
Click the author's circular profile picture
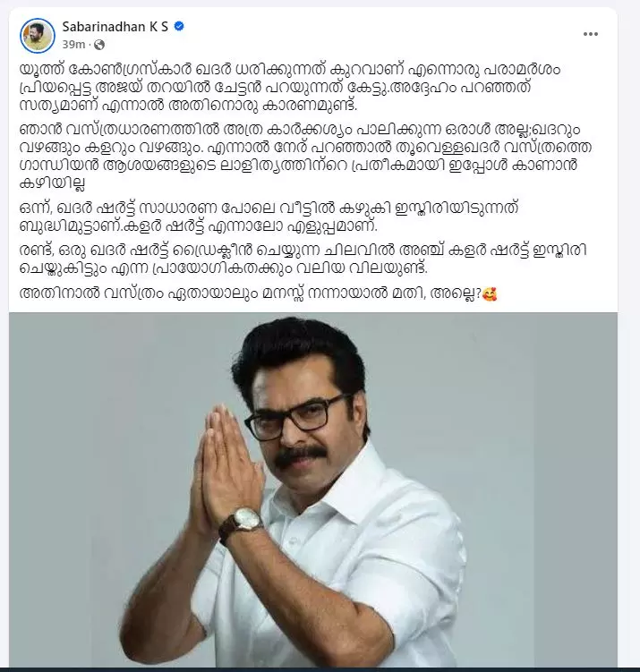coord(38,36)
